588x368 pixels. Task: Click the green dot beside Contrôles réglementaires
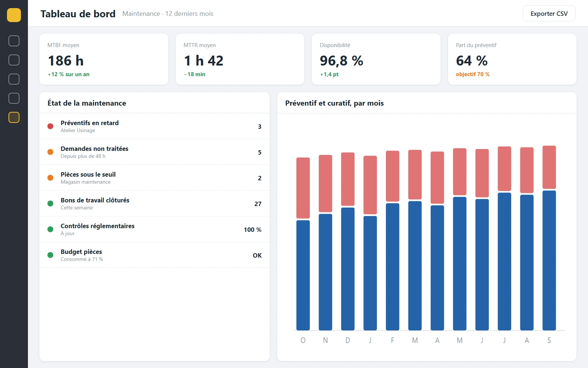tap(50, 229)
